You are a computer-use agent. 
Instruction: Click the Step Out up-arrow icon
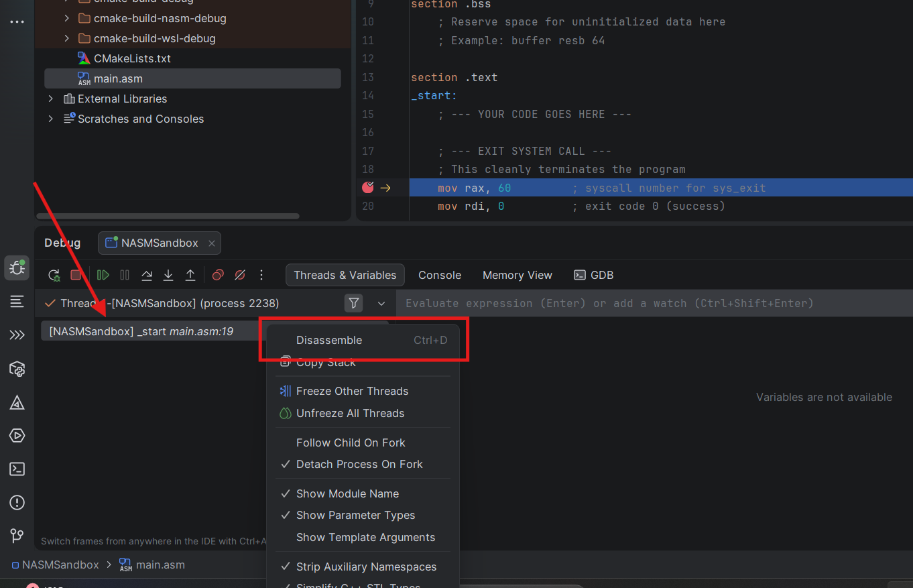pyautogui.click(x=190, y=275)
